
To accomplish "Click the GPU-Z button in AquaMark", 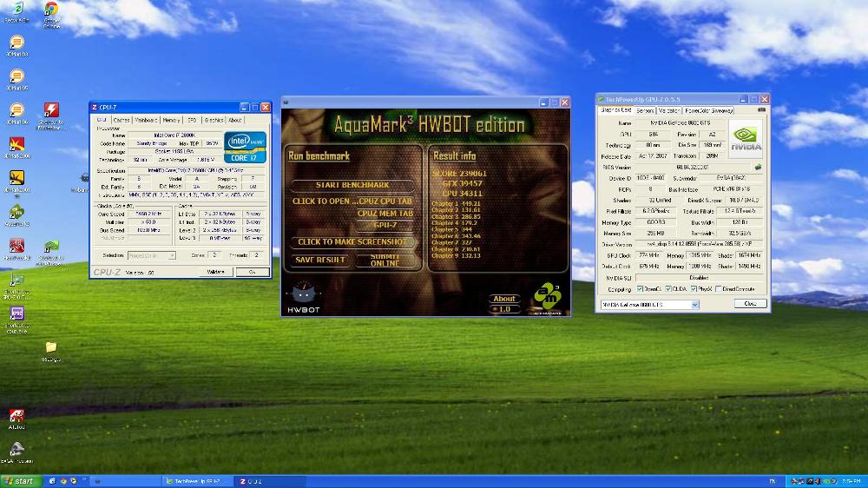I will tap(385, 226).
